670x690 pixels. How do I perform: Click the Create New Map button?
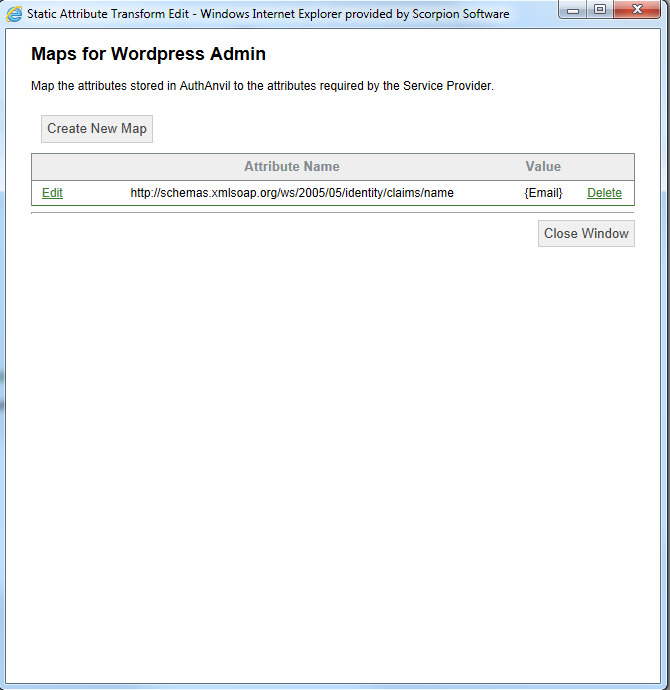(x=97, y=129)
